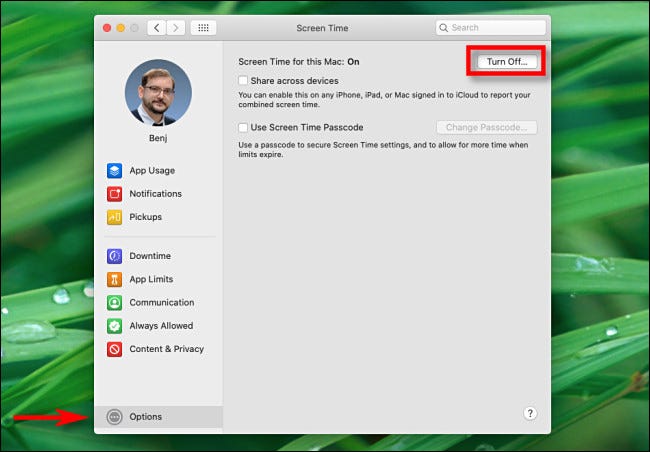Enable Use Screen Time Passcode checkbox
The width and height of the screenshot is (650, 452).
pyautogui.click(x=243, y=127)
